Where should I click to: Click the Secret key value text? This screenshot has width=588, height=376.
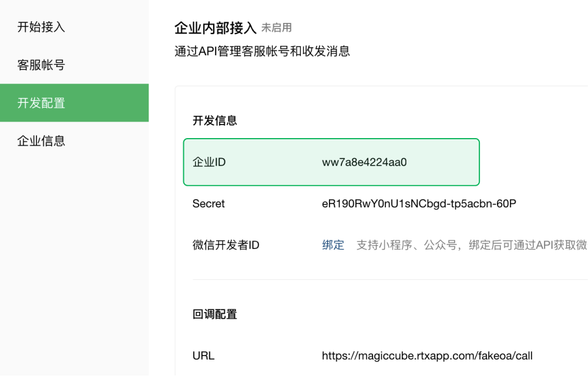pyautogui.click(x=419, y=204)
